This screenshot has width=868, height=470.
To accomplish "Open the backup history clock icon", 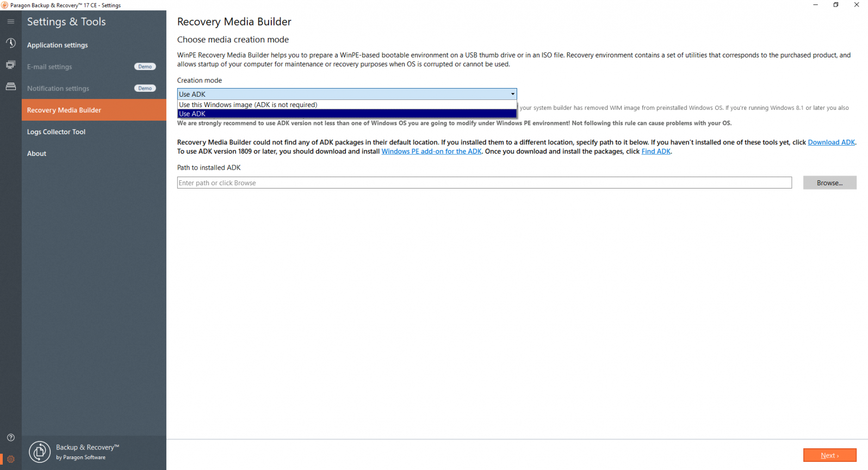I will (x=10, y=43).
